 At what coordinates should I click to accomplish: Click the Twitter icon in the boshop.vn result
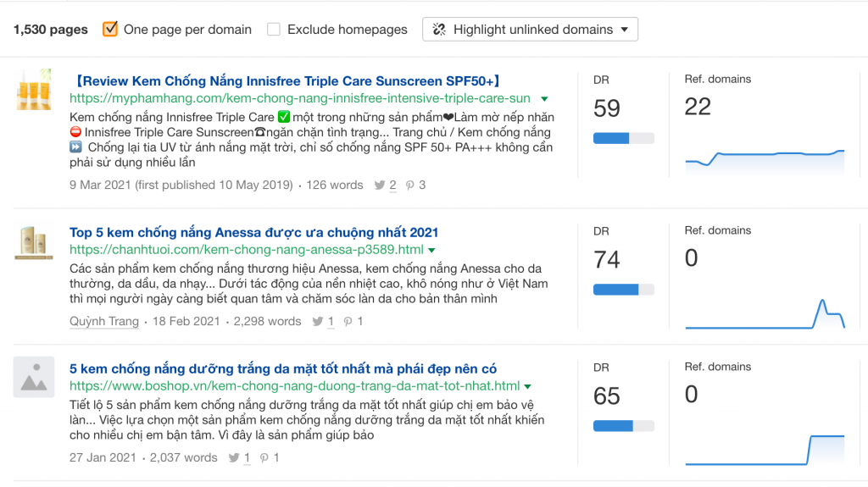point(234,457)
